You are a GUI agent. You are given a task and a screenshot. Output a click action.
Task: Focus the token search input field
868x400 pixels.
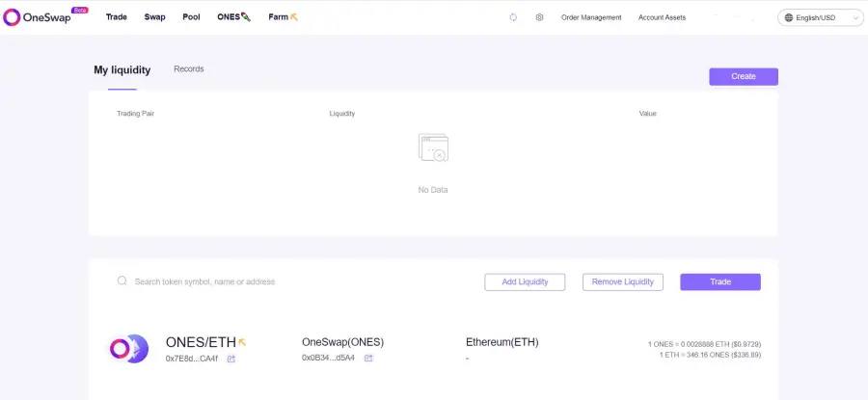point(204,281)
